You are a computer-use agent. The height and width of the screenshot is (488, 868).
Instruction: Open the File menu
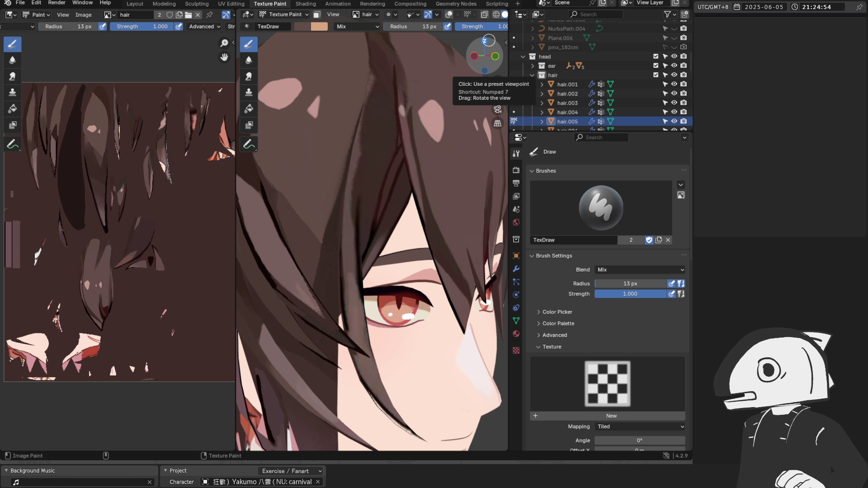pos(20,3)
